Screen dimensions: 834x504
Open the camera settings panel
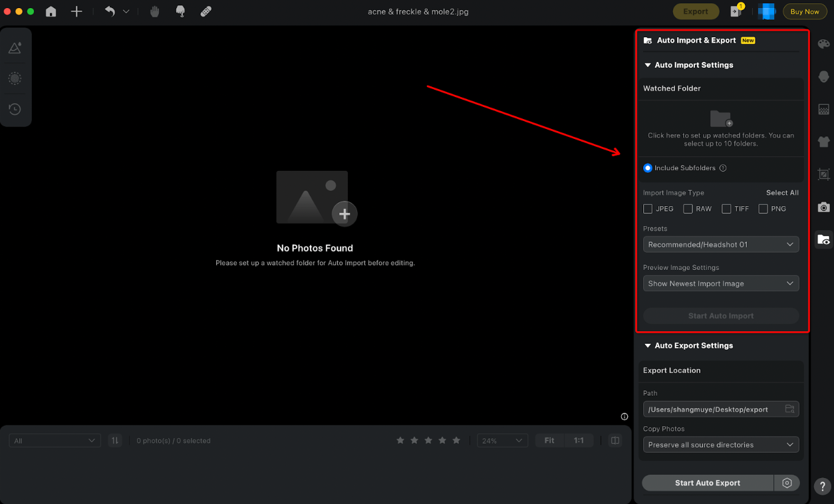823,207
